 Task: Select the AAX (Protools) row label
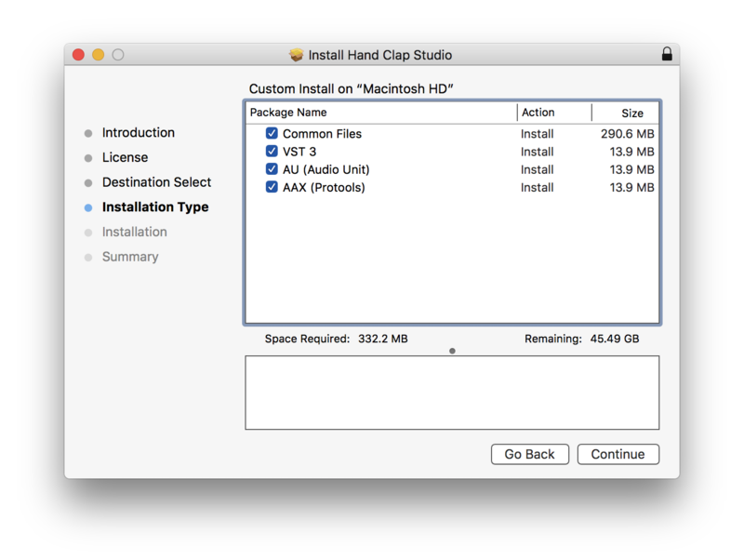click(x=324, y=187)
